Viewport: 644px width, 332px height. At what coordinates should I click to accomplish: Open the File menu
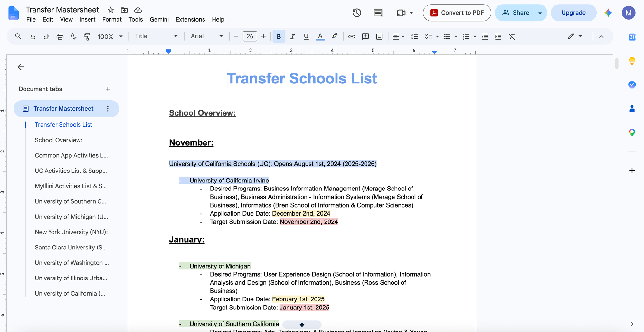[x=31, y=19]
